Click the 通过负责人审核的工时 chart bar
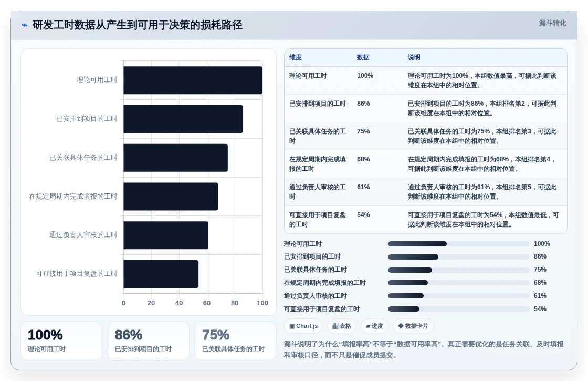 166,235
